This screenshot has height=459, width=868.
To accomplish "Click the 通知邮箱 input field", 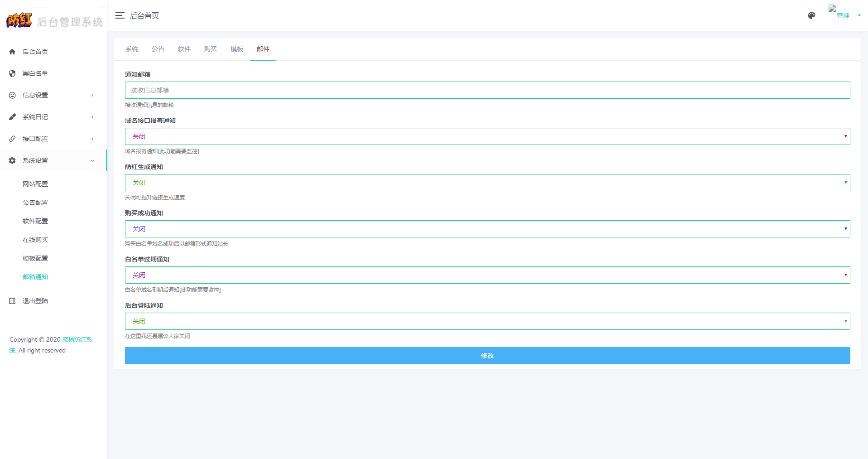I will point(487,90).
